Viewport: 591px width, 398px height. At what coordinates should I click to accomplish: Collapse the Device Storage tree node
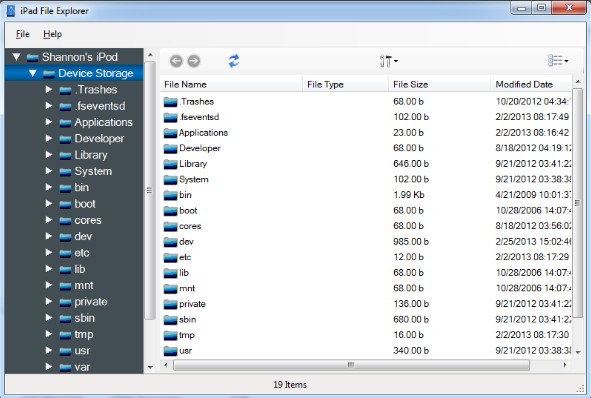click(32, 73)
